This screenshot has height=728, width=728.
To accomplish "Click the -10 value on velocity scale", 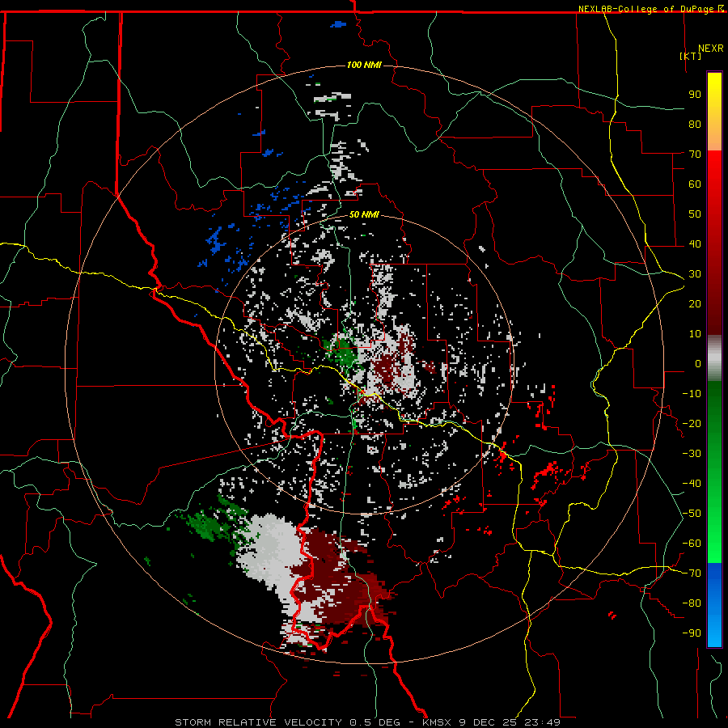I will (692, 394).
